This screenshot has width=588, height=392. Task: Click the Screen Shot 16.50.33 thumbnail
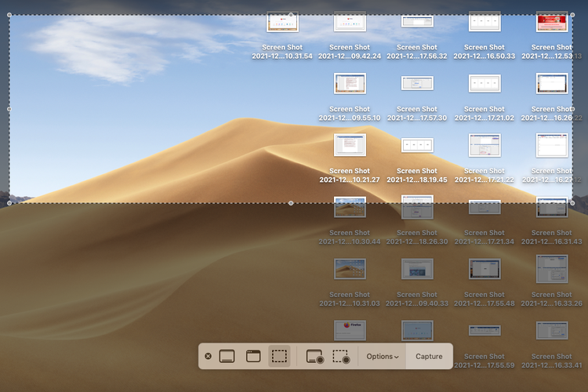tap(485, 22)
